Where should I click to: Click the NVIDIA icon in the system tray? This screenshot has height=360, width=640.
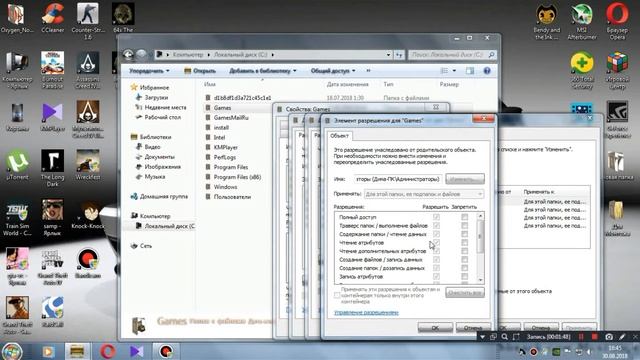(556, 352)
